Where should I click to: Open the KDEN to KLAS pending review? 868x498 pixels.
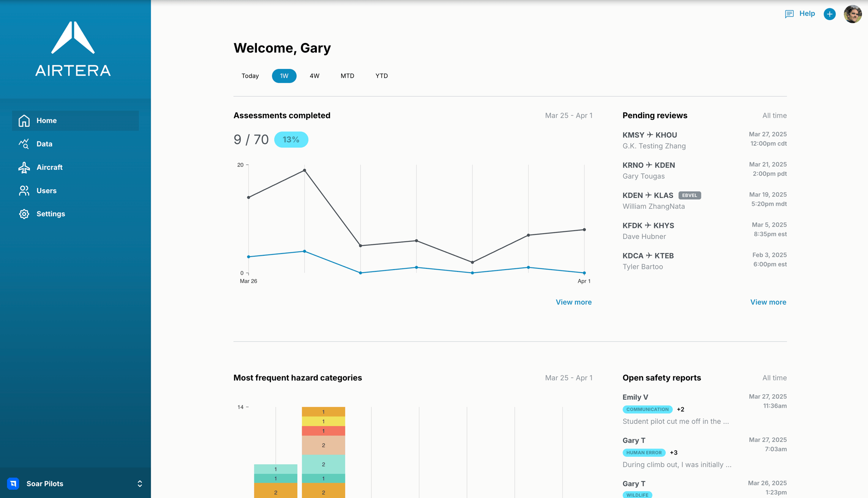704,201
